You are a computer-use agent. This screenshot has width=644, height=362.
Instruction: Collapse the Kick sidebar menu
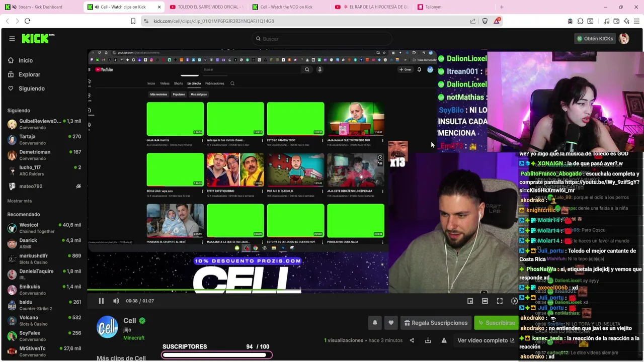click(x=12, y=39)
